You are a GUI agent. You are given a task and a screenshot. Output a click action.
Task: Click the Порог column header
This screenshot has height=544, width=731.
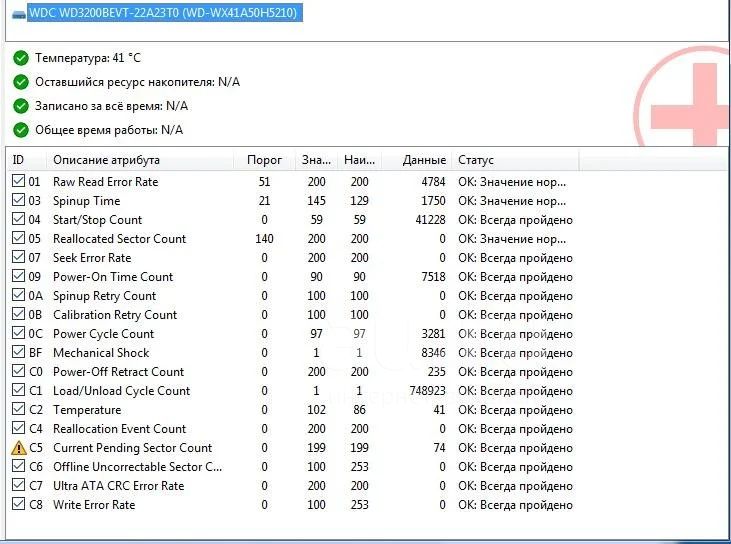(264, 160)
